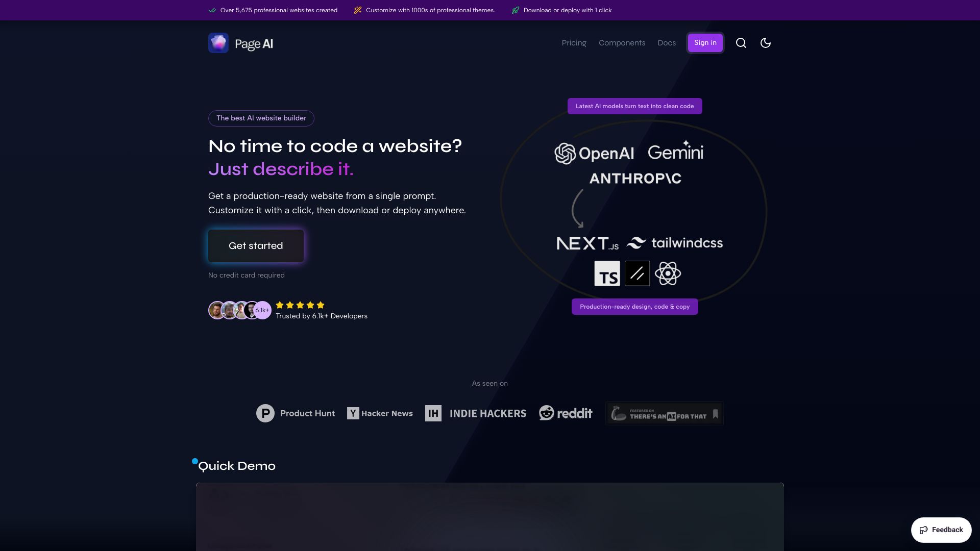Toggle dark mode with the moon icon
The width and height of the screenshot is (980, 551).
tap(766, 43)
